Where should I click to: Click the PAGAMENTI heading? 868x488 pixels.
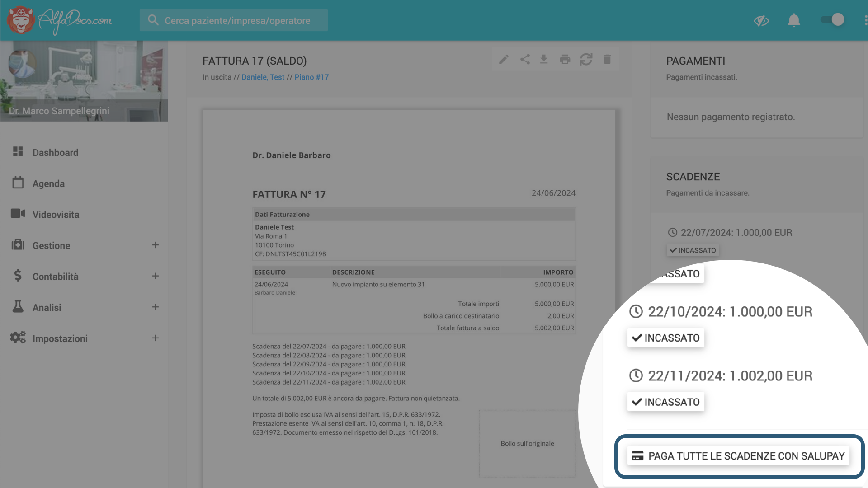pyautogui.click(x=695, y=61)
